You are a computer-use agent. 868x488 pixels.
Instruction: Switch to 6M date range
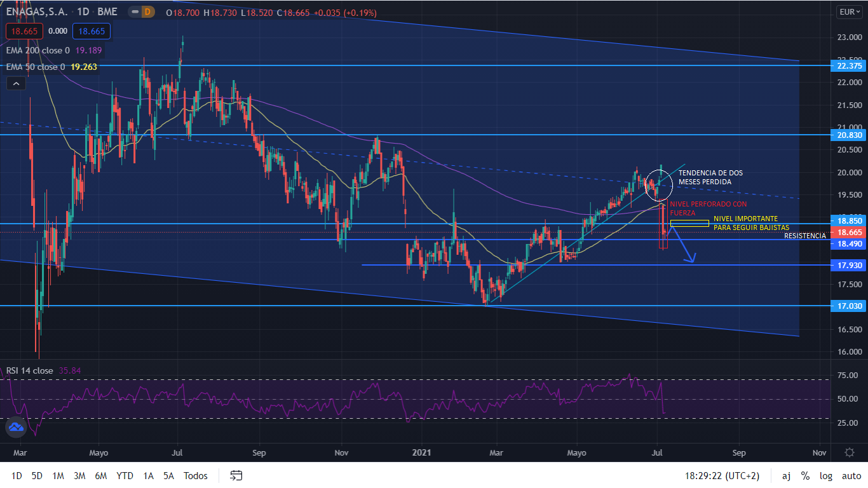[x=100, y=475]
